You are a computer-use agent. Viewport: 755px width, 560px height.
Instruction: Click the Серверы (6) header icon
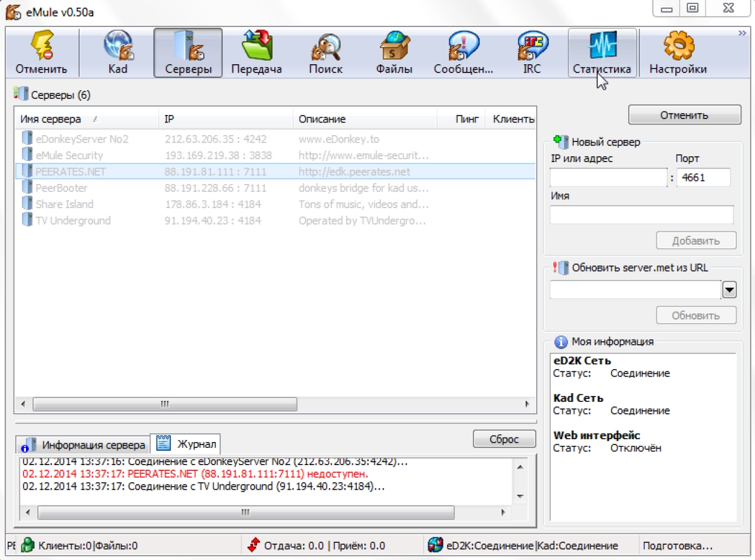[21, 94]
